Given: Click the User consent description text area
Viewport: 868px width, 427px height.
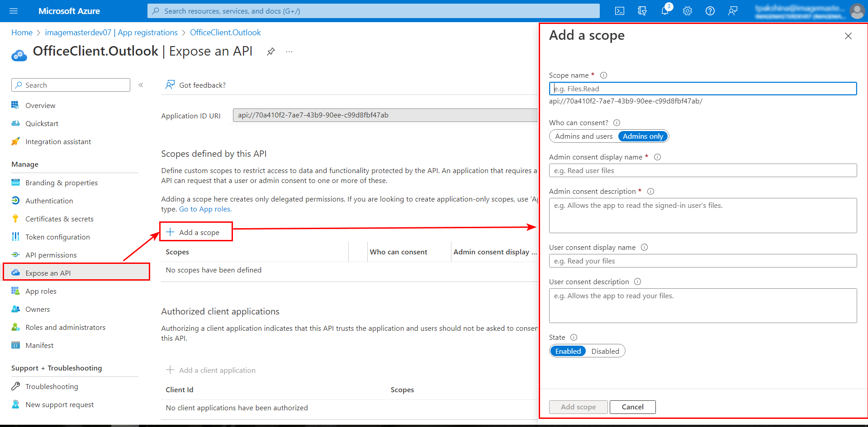Looking at the screenshot, I should pos(703,306).
